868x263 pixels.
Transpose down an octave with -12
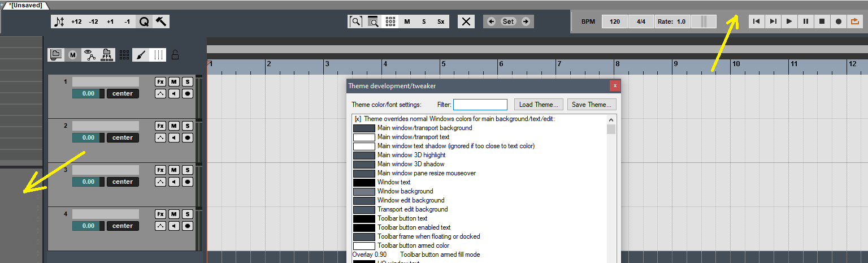[93, 21]
